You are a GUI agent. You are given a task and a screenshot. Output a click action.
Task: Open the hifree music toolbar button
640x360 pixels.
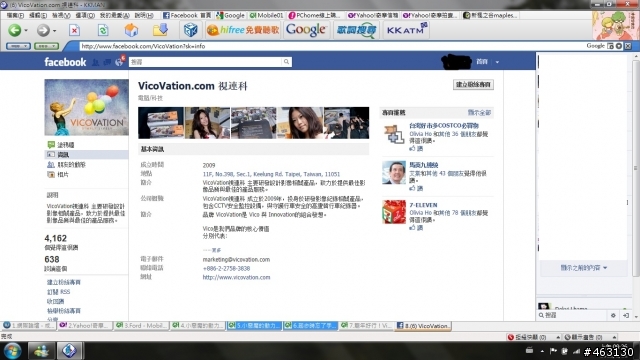coord(243,30)
